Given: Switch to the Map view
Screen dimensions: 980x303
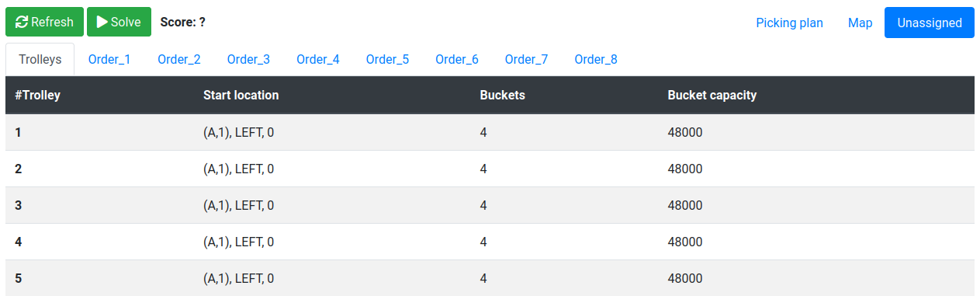Looking at the screenshot, I should click(x=860, y=23).
